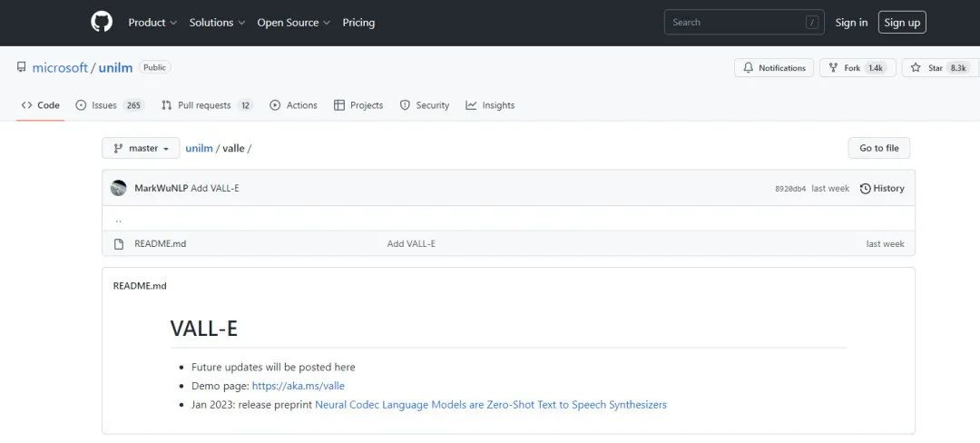Click the Go to file button
980x443 pixels.
coord(878,148)
